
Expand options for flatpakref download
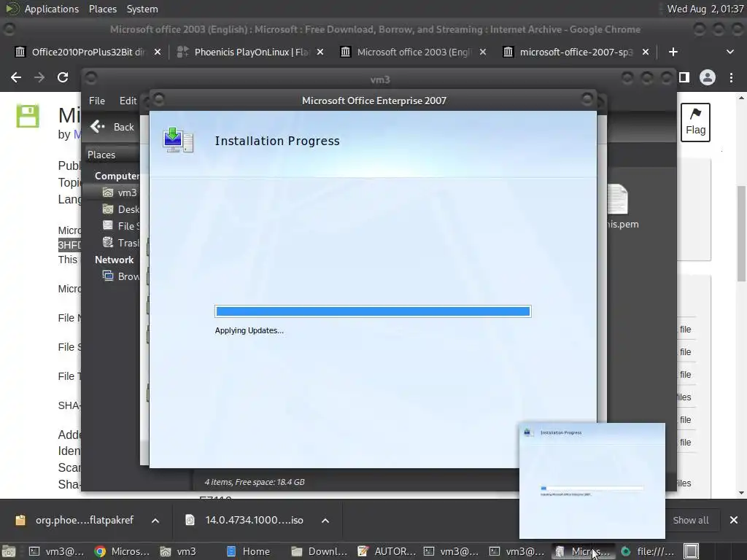pyautogui.click(x=155, y=521)
